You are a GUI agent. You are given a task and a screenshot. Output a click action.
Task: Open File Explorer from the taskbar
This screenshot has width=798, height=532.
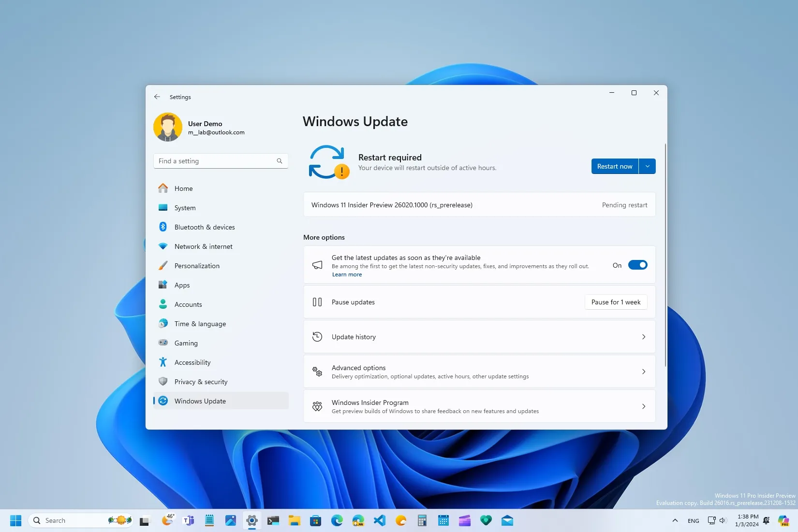pyautogui.click(x=295, y=520)
